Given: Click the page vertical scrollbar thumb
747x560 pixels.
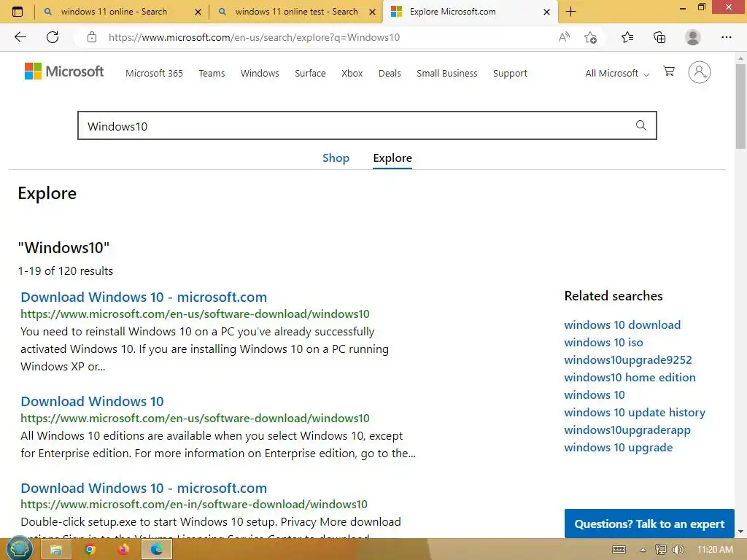Looking at the screenshot, I should click(x=740, y=106).
